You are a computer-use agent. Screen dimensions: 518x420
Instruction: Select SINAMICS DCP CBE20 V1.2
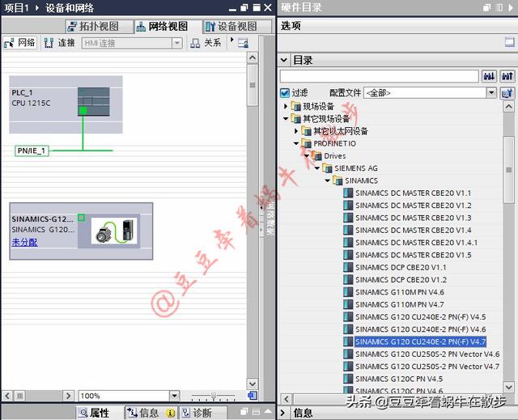click(x=401, y=280)
